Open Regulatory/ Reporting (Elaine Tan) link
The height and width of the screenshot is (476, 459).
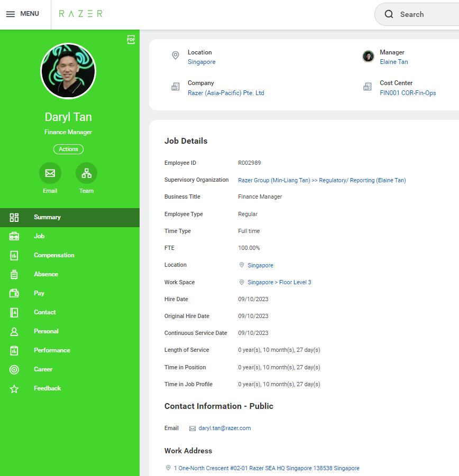[362, 180]
